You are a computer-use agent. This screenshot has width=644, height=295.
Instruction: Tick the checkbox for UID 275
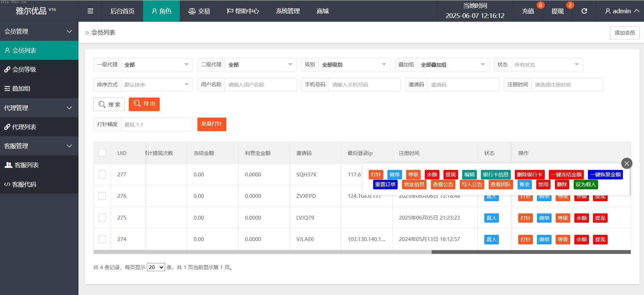point(102,218)
